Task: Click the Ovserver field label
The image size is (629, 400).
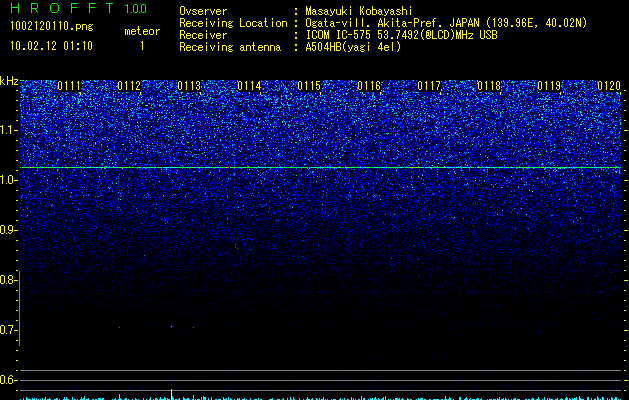Action: pyautogui.click(x=203, y=11)
